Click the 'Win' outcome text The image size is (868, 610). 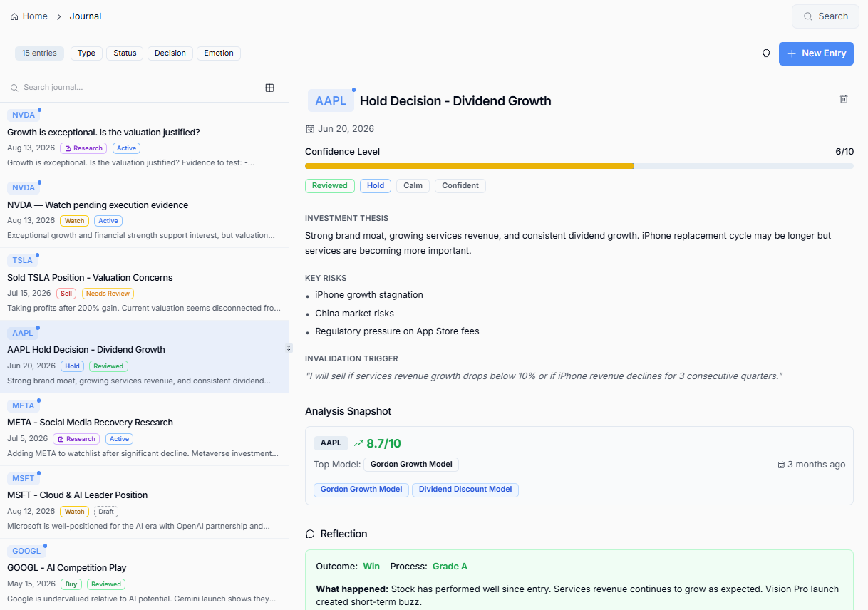pyautogui.click(x=371, y=567)
